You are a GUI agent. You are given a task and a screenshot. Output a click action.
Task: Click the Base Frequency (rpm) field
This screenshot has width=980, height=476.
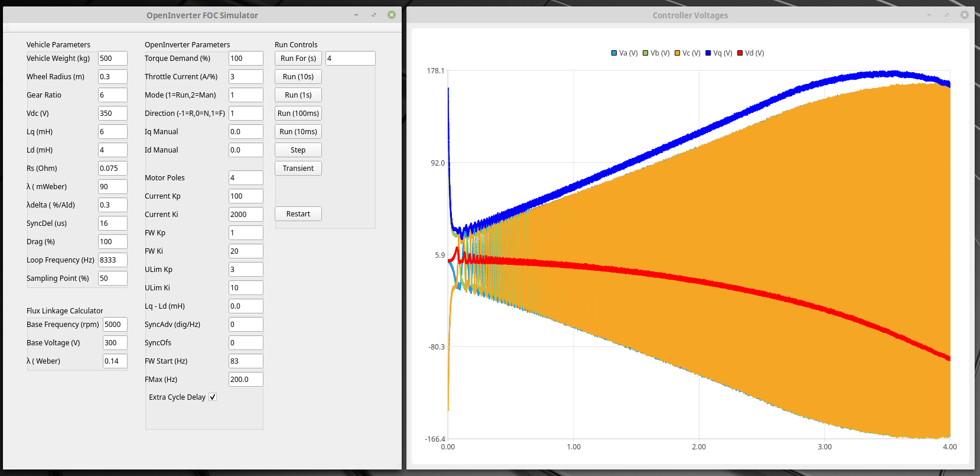(115, 325)
